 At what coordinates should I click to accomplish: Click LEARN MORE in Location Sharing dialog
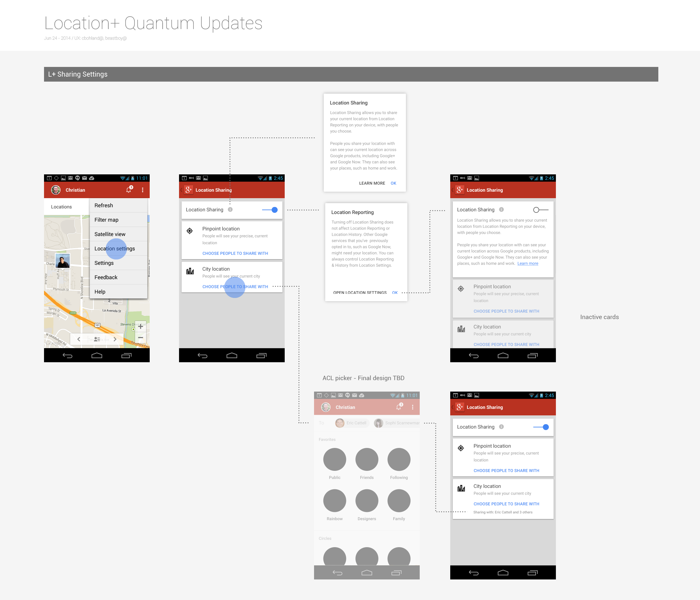[372, 183]
